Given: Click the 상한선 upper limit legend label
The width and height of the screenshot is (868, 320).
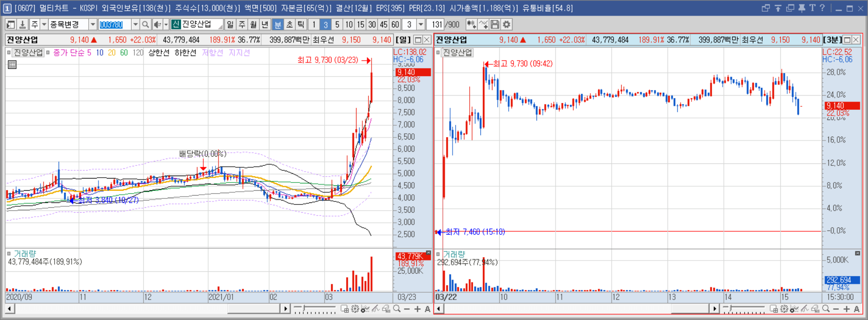Looking at the screenshot, I should point(158,52).
